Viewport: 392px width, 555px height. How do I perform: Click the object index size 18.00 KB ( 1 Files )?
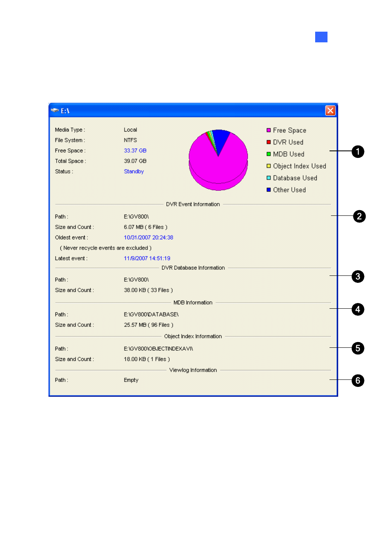(x=147, y=359)
